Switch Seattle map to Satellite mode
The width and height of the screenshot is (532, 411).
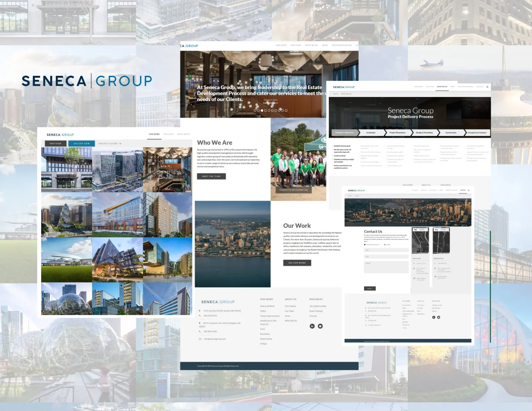pos(422,230)
